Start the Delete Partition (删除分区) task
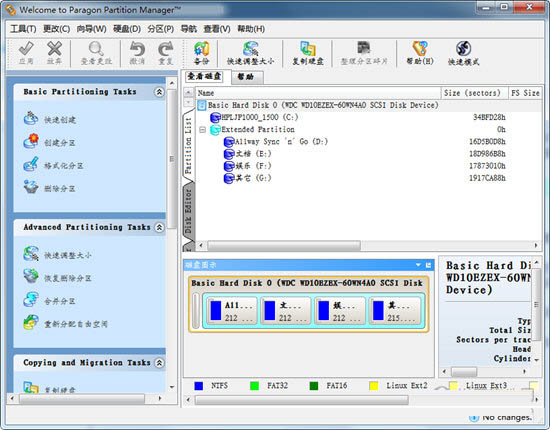This screenshot has height=430, width=550. pyautogui.click(x=49, y=188)
